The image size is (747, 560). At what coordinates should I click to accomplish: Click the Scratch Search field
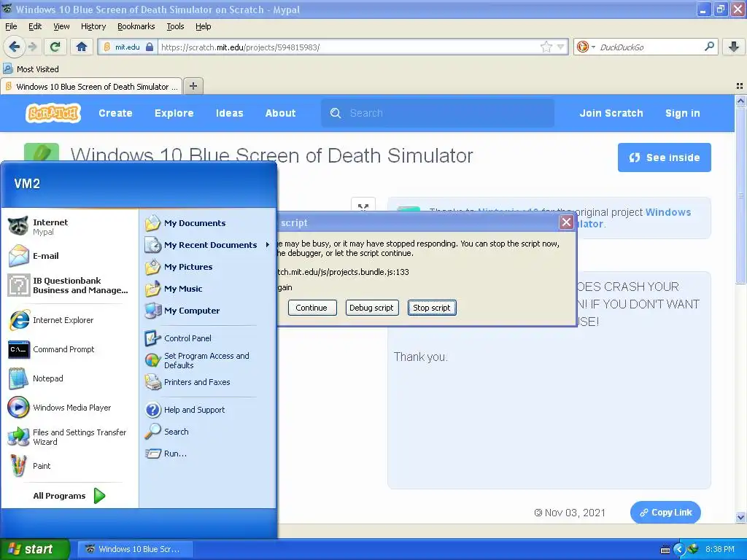coord(438,113)
